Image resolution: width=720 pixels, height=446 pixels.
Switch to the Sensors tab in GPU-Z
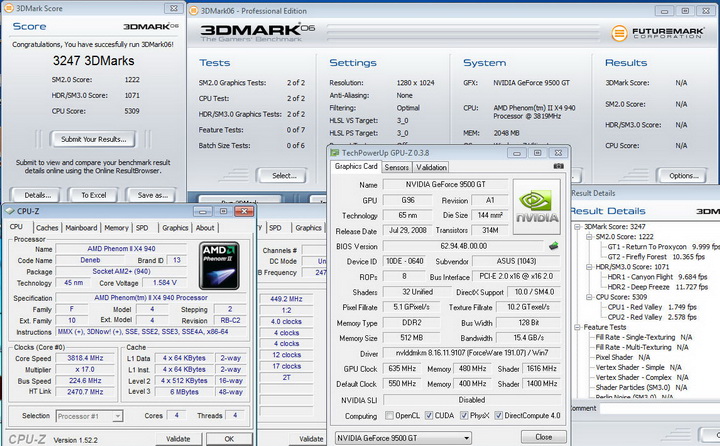(397, 167)
